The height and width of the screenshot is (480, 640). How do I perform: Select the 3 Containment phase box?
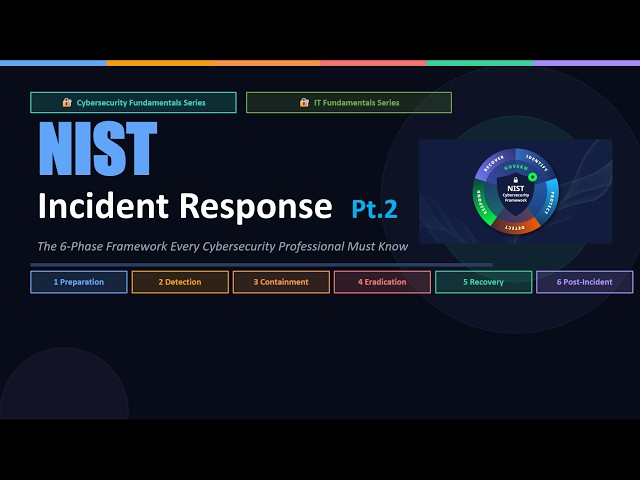(x=281, y=282)
